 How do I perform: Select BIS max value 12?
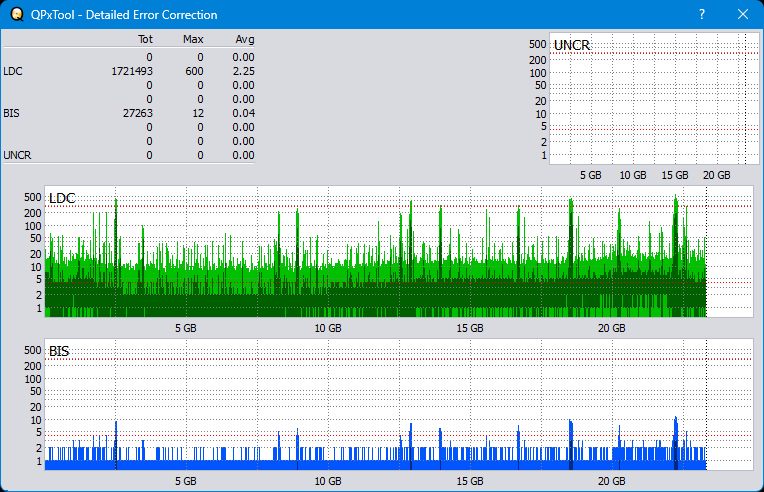tap(198, 113)
